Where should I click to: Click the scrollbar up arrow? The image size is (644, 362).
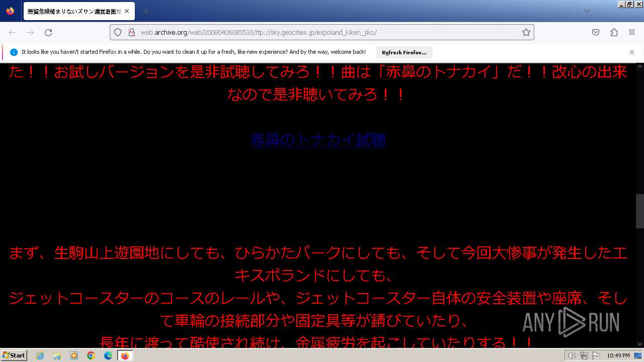coord(640,66)
